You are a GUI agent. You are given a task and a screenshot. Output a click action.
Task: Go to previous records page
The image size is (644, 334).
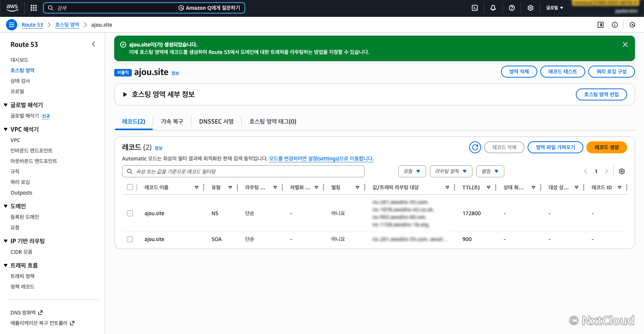click(x=586, y=171)
